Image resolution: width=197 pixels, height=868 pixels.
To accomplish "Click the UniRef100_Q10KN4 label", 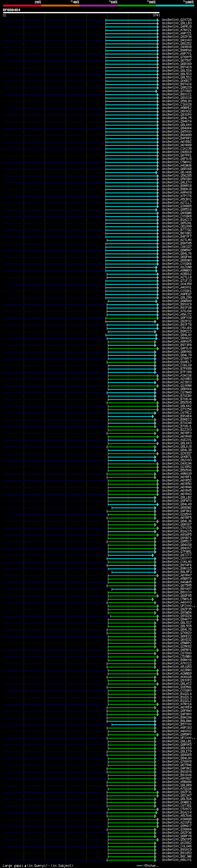I will pyautogui.click(x=177, y=386).
